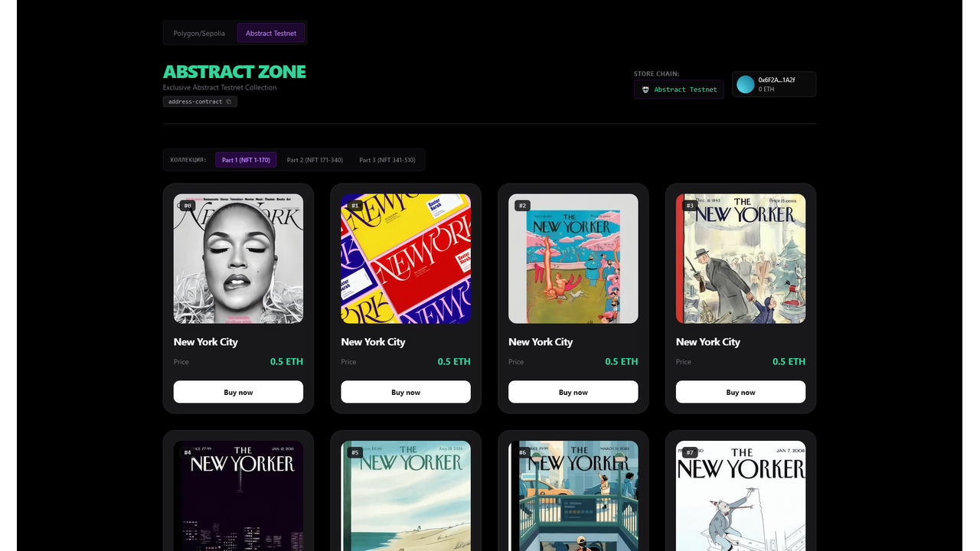Viewport: 980px width, 551px height.
Task: Open NFT #6 subway entrance thumbnail
Action: pyautogui.click(x=573, y=496)
